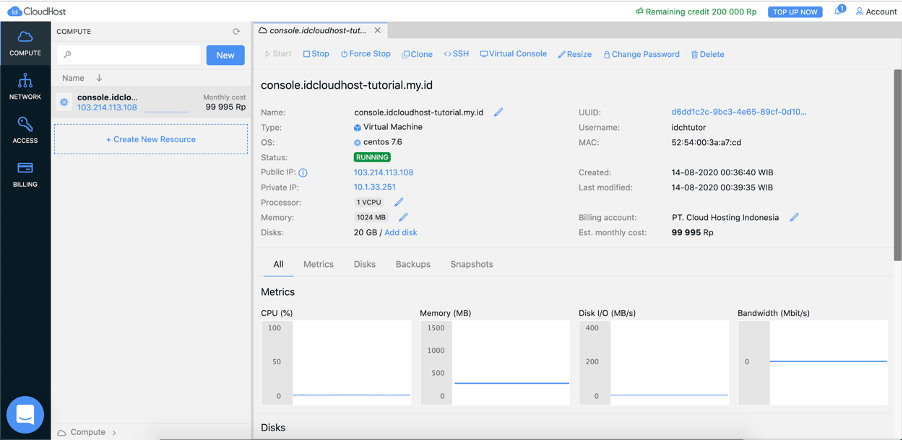Click the 1 VCPU value badge
The image size is (902, 440).
(370, 202)
